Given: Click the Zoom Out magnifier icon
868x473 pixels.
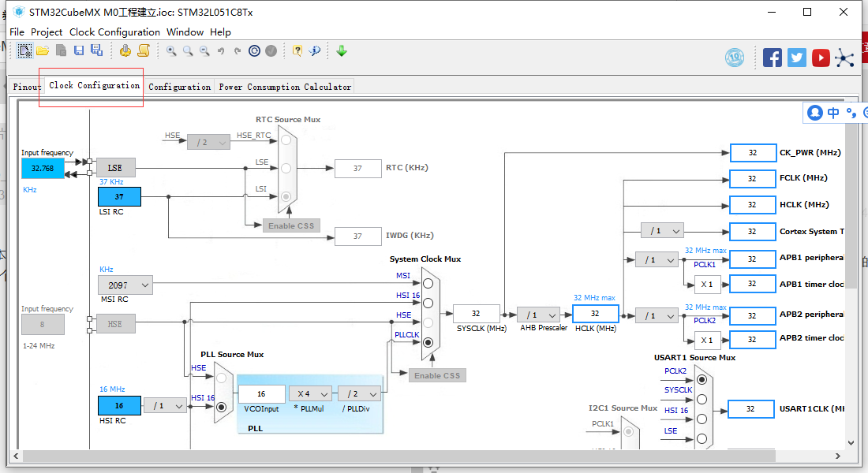Looking at the screenshot, I should point(205,51).
